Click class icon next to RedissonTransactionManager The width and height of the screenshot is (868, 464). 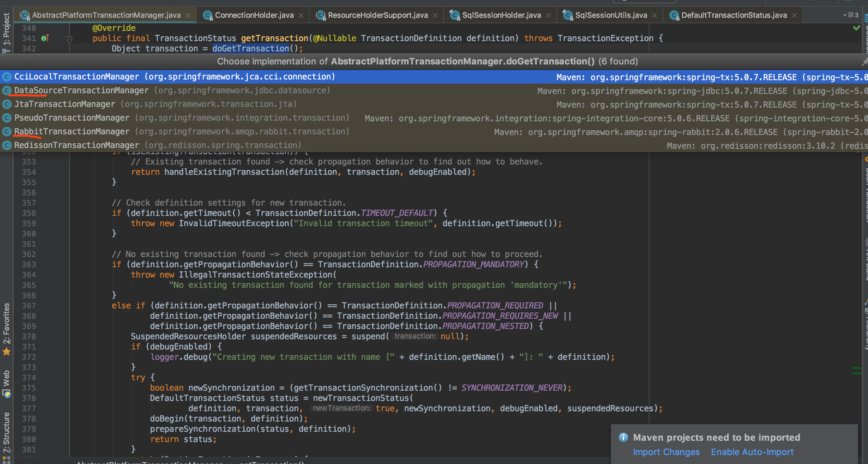[7, 145]
